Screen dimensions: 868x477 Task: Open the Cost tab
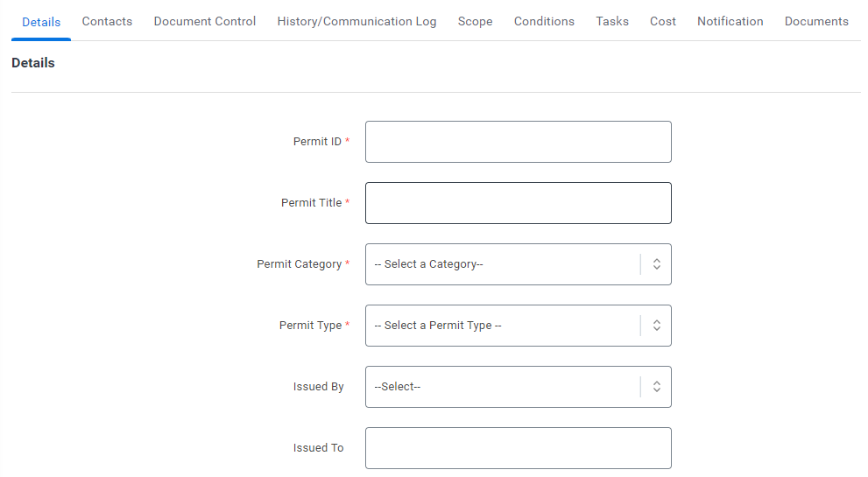click(663, 22)
